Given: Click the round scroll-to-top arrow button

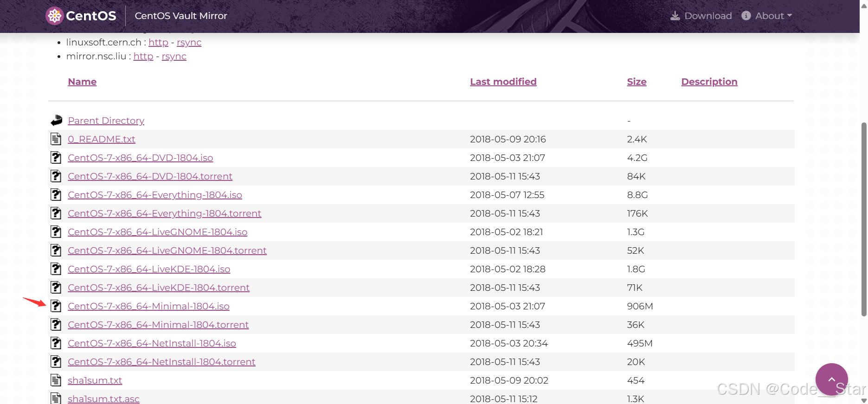Looking at the screenshot, I should pyautogui.click(x=832, y=379).
